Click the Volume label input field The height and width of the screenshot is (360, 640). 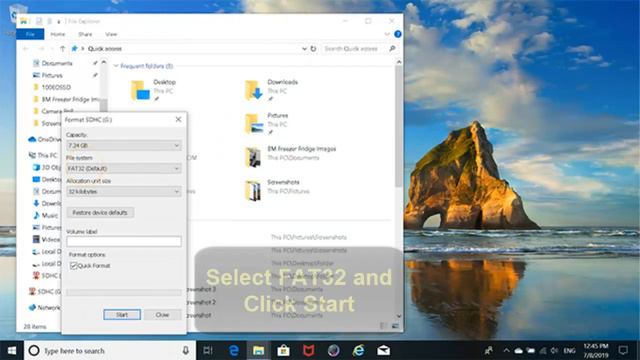(x=124, y=241)
